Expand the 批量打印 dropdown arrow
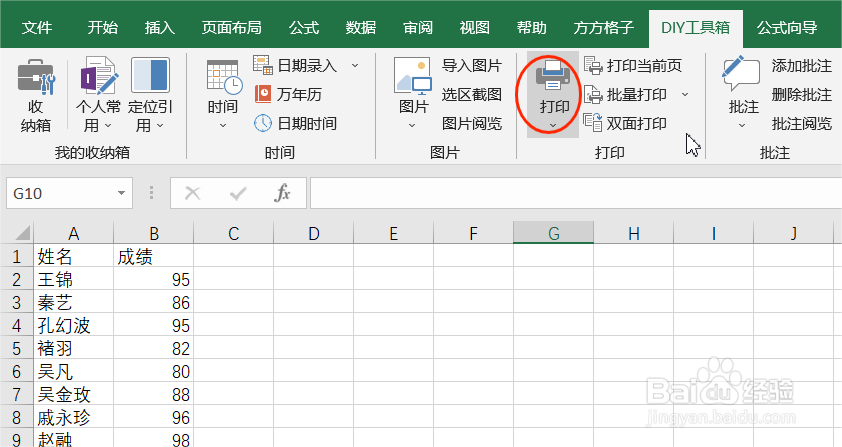The width and height of the screenshot is (842, 447). tap(685, 95)
